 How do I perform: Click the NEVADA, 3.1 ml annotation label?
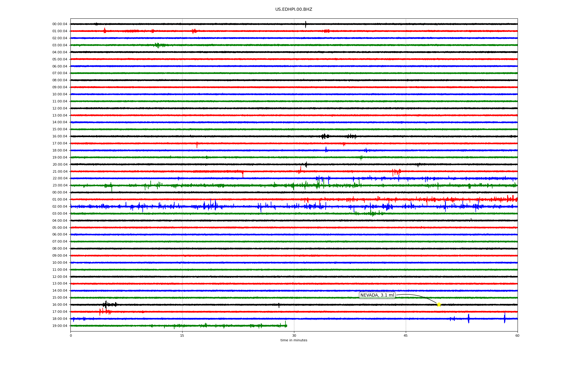377,295
